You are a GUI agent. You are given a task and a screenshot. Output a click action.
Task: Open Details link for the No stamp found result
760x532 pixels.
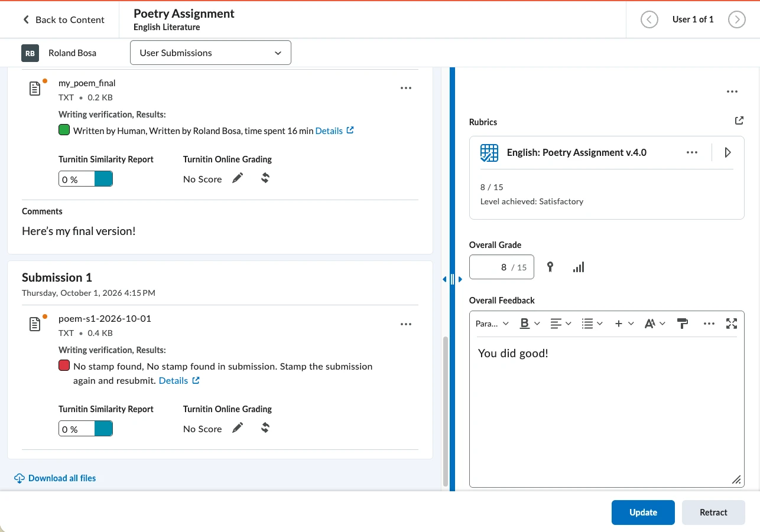pyautogui.click(x=179, y=381)
